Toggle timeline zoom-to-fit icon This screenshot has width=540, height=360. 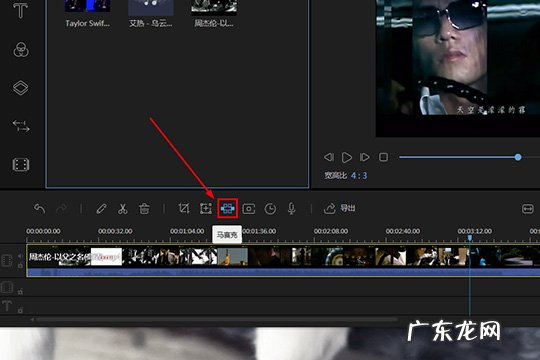pyautogui.click(x=528, y=209)
